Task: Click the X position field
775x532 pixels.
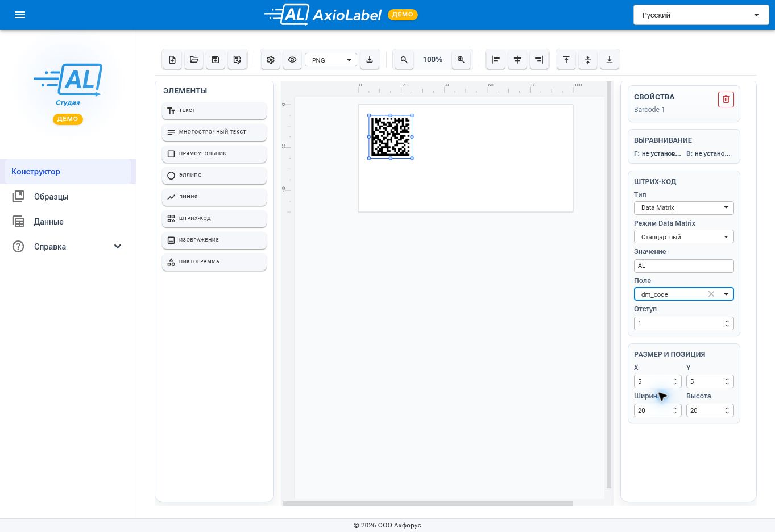Action: click(657, 381)
